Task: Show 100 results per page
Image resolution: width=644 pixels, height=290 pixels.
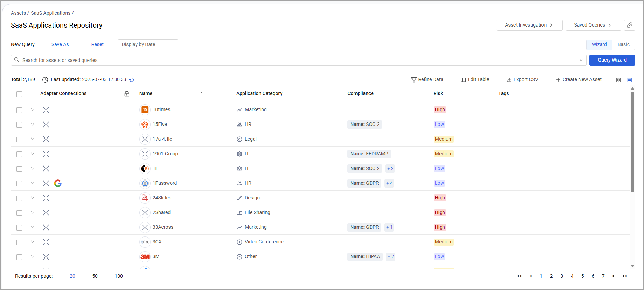Action: [119, 276]
